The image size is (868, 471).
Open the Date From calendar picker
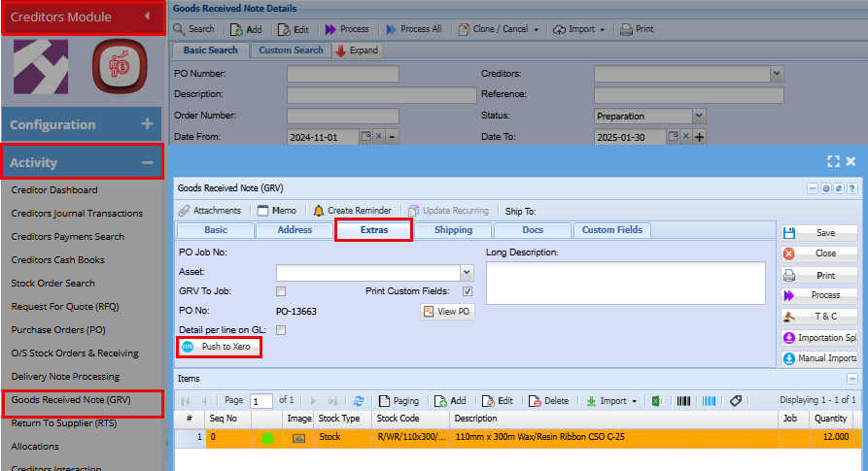coord(365,137)
